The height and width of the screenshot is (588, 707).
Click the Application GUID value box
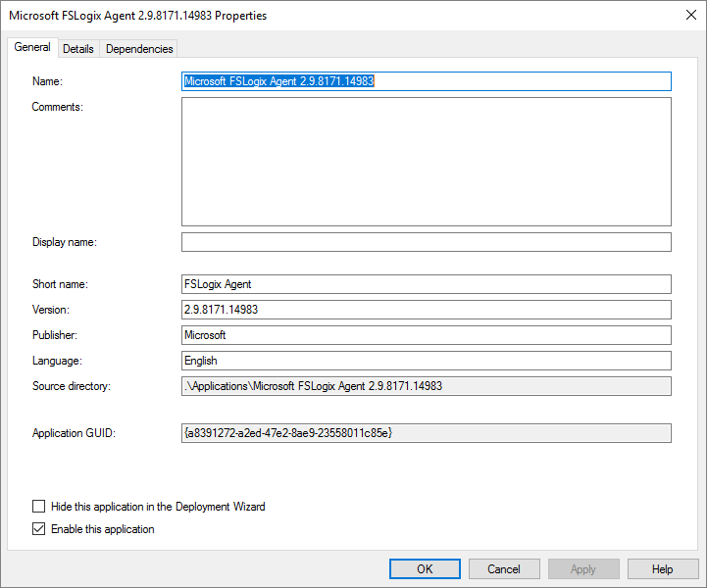[x=426, y=433]
